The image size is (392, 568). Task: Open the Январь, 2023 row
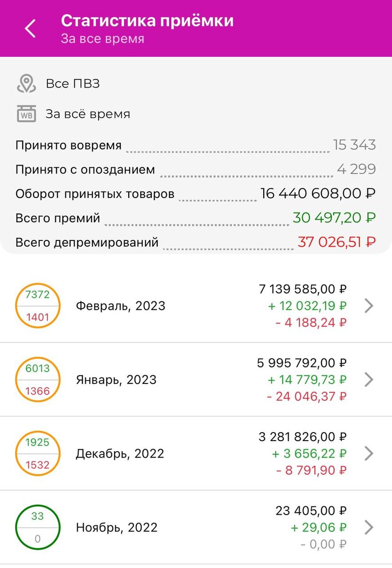pyautogui.click(x=196, y=380)
